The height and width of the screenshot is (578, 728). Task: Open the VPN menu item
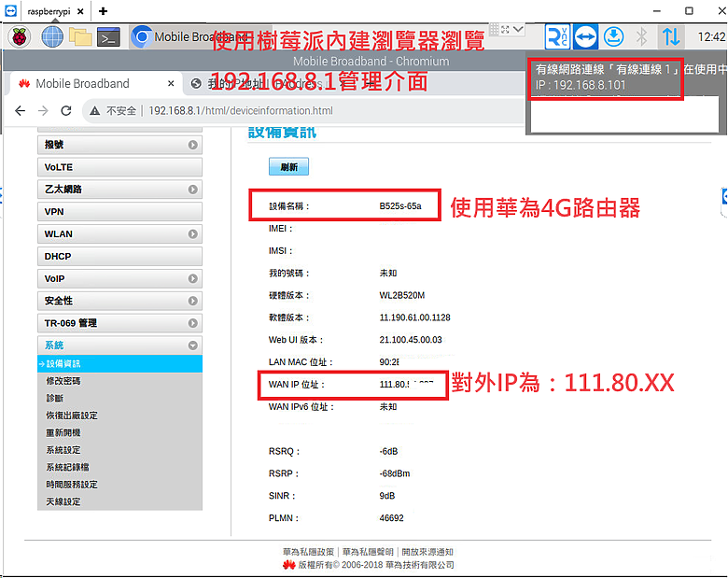pos(119,212)
